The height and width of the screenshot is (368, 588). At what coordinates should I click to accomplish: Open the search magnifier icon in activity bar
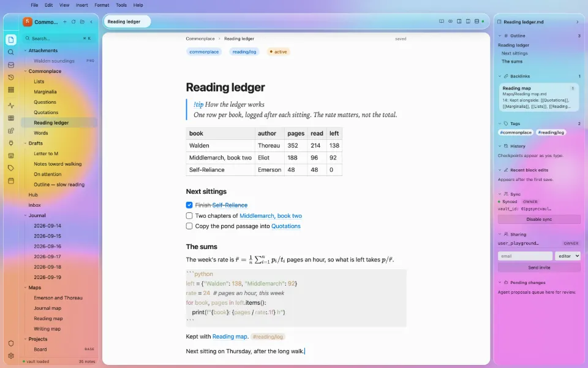click(x=11, y=52)
